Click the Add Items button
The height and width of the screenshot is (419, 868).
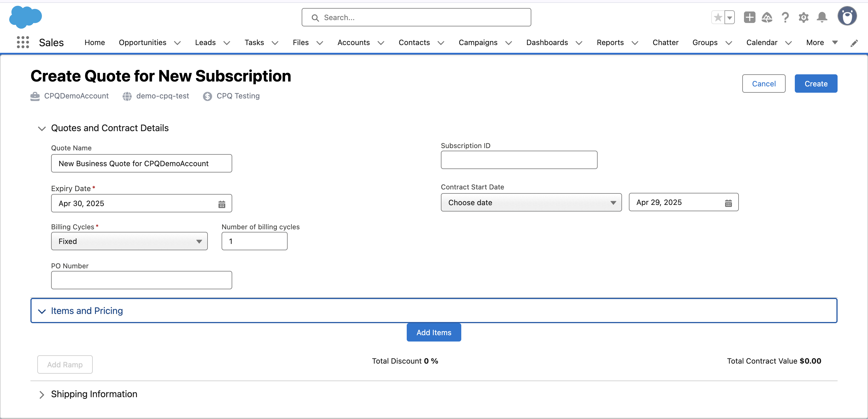click(x=434, y=332)
